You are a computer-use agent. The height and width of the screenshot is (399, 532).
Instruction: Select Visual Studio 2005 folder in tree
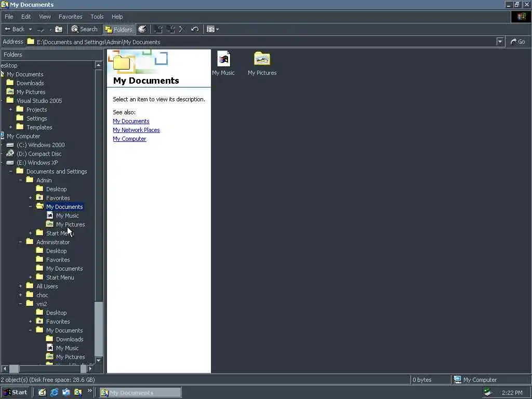coord(39,101)
